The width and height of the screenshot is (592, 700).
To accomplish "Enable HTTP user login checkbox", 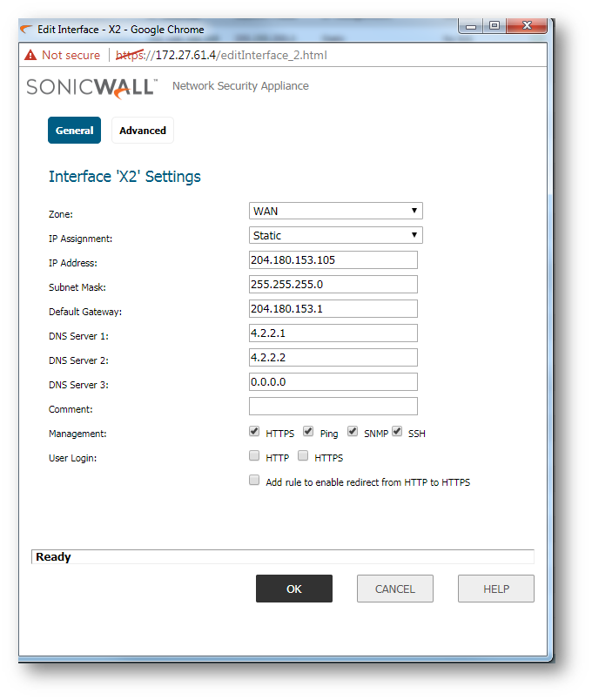I will pos(254,455).
